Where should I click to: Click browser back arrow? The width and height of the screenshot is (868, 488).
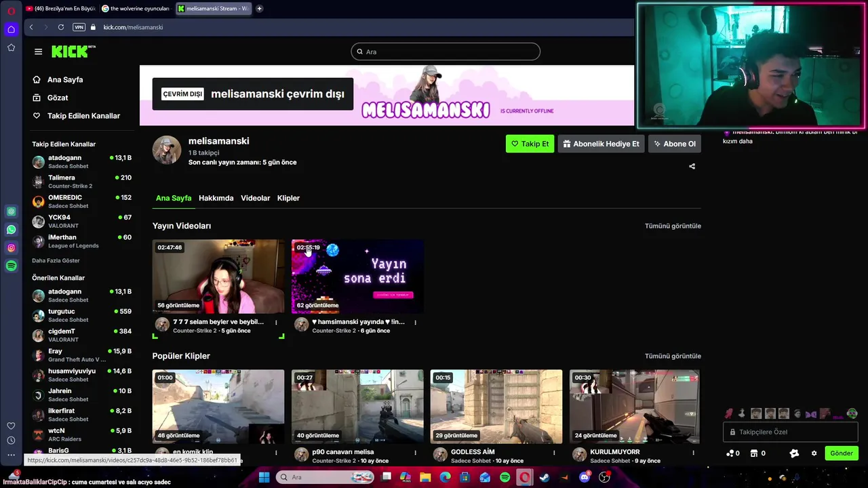pos(31,27)
